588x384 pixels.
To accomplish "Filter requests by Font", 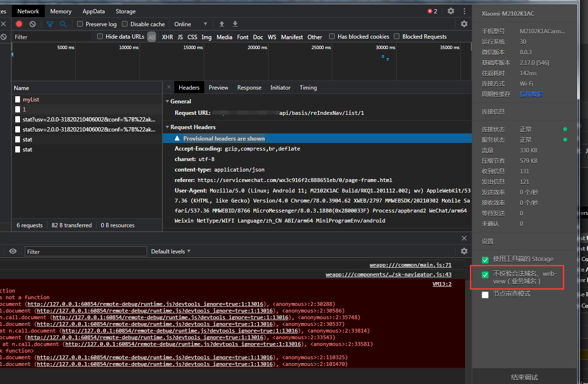I will (243, 37).
